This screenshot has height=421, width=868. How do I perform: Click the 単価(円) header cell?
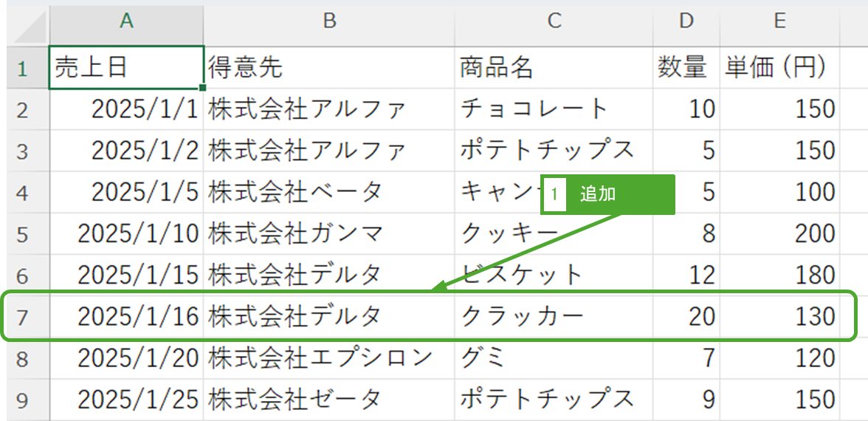tap(779, 68)
